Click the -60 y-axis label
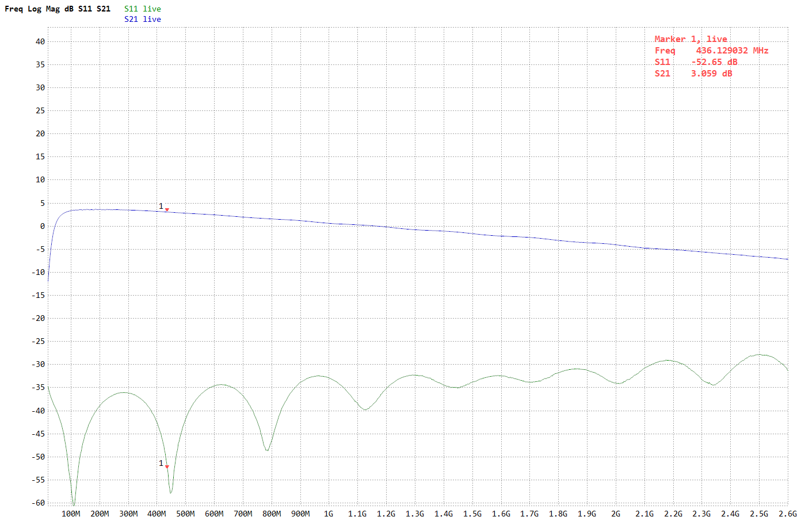 click(x=38, y=503)
